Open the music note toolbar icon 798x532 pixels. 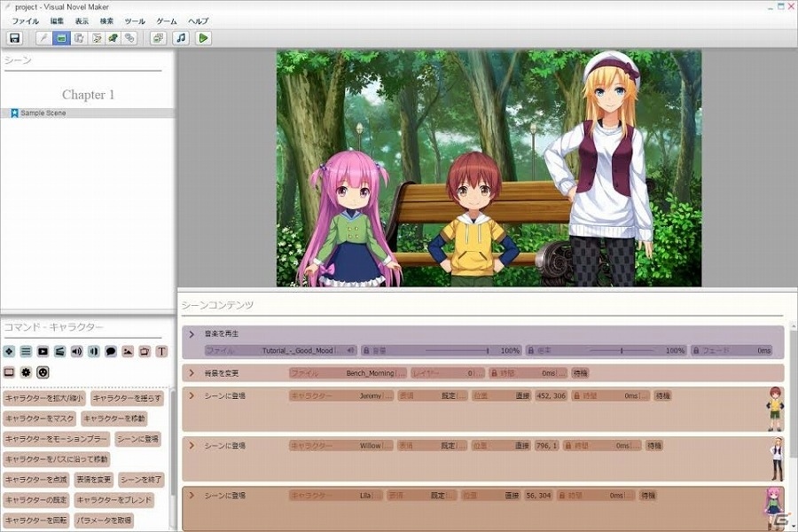point(181,38)
